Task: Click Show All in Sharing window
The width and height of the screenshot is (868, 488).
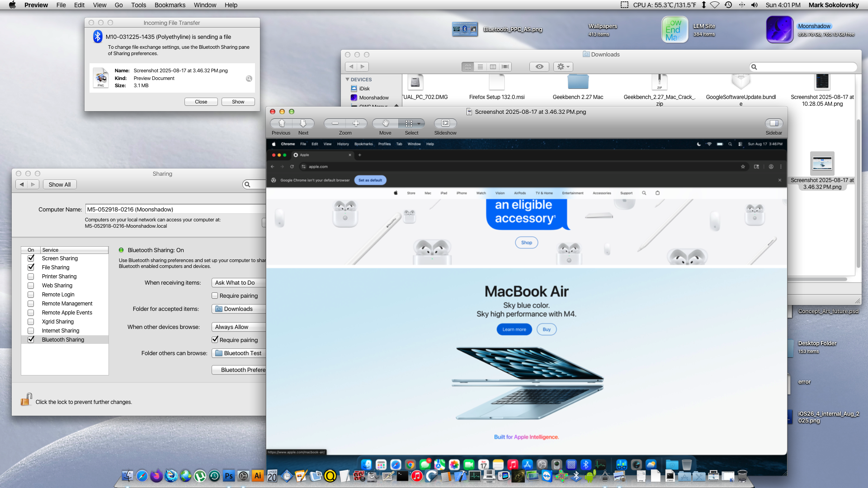Action: (x=60, y=184)
